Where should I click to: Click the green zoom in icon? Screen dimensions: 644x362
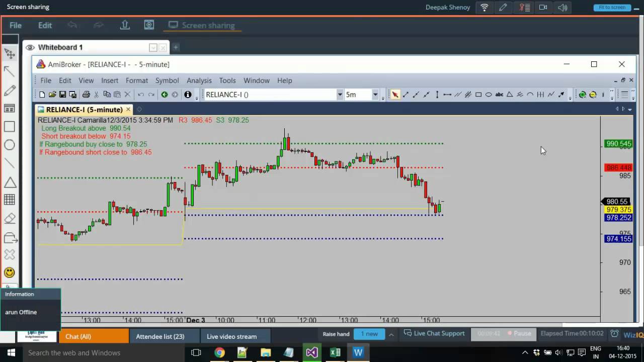click(x=583, y=95)
